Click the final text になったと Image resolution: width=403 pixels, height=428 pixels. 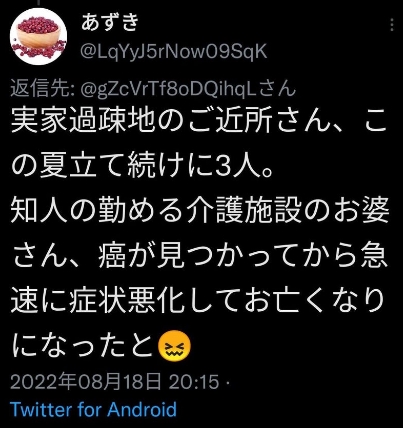(x=84, y=347)
